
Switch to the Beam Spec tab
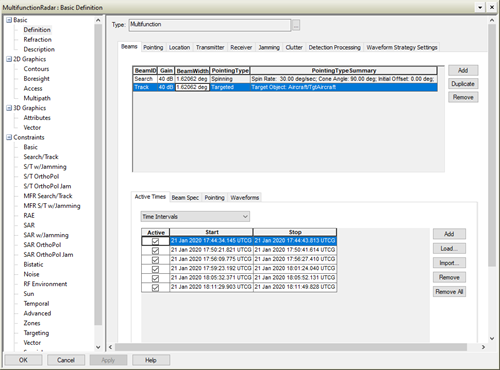coord(185,198)
